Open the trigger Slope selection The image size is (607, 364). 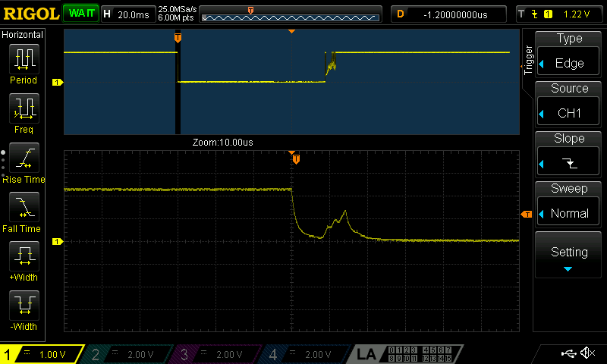(x=569, y=155)
